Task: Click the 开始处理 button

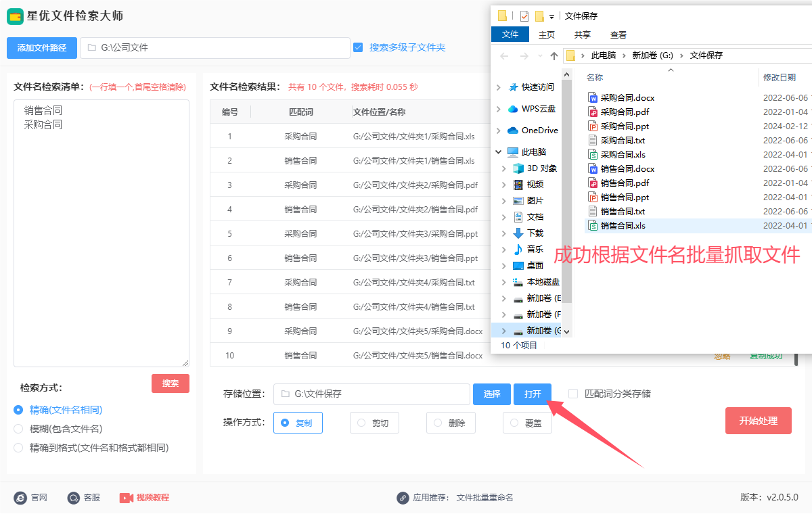Action: click(759, 421)
